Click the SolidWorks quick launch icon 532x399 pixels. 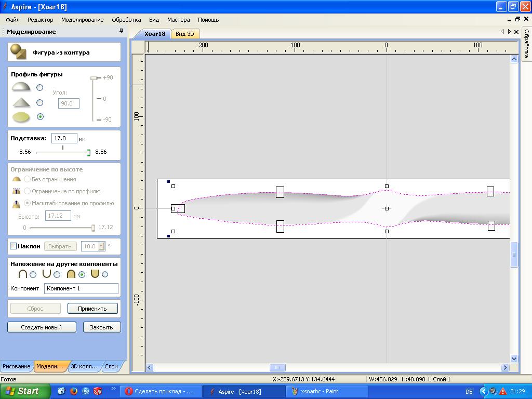coord(98,391)
